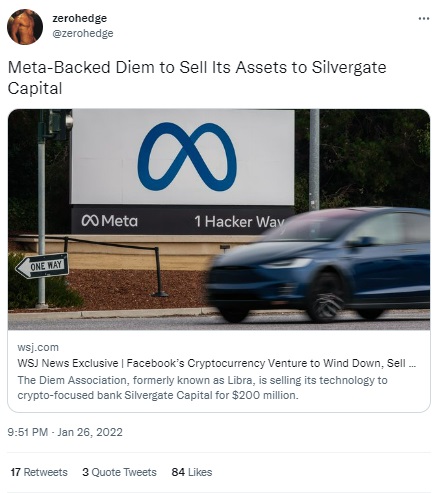Click the ONE WAY arrow sign
Viewport: 439px width, 493px height.
[42, 265]
